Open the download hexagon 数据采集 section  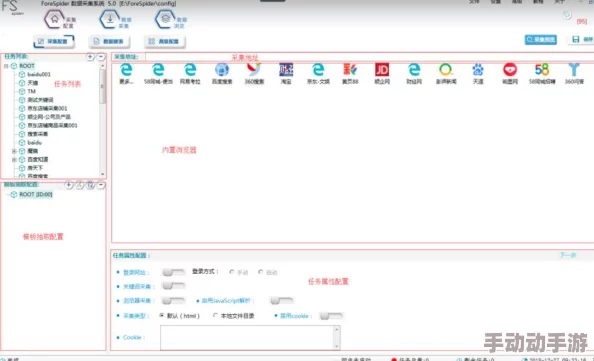(x=110, y=19)
